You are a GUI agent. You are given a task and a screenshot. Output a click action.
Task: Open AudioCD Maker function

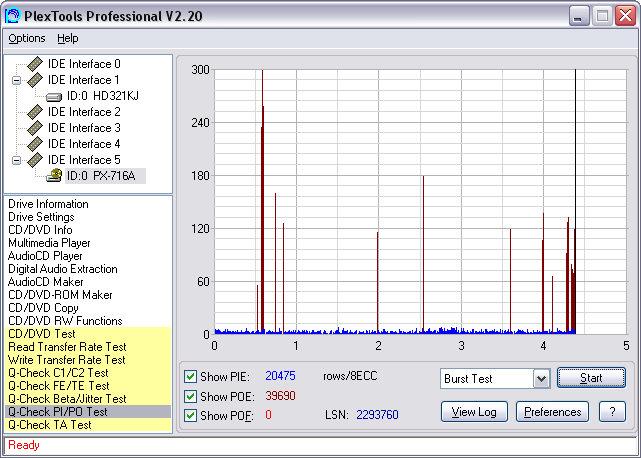point(45,282)
